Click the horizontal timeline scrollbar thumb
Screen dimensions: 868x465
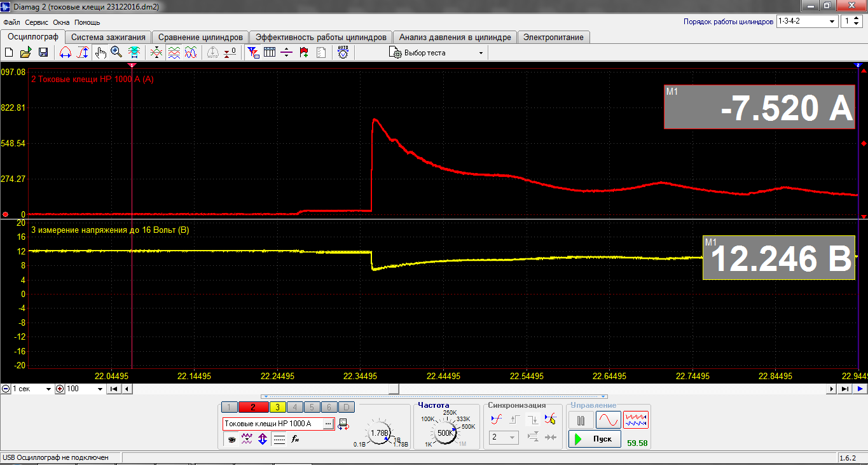[x=394, y=389]
